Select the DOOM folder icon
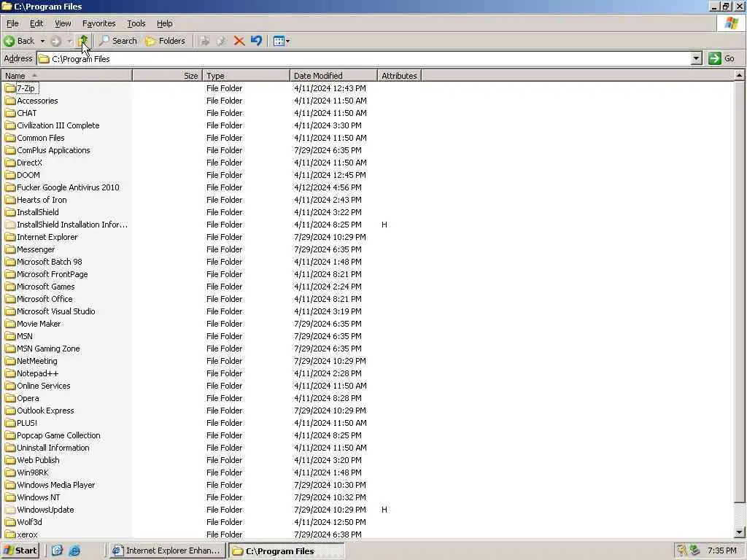 click(10, 175)
